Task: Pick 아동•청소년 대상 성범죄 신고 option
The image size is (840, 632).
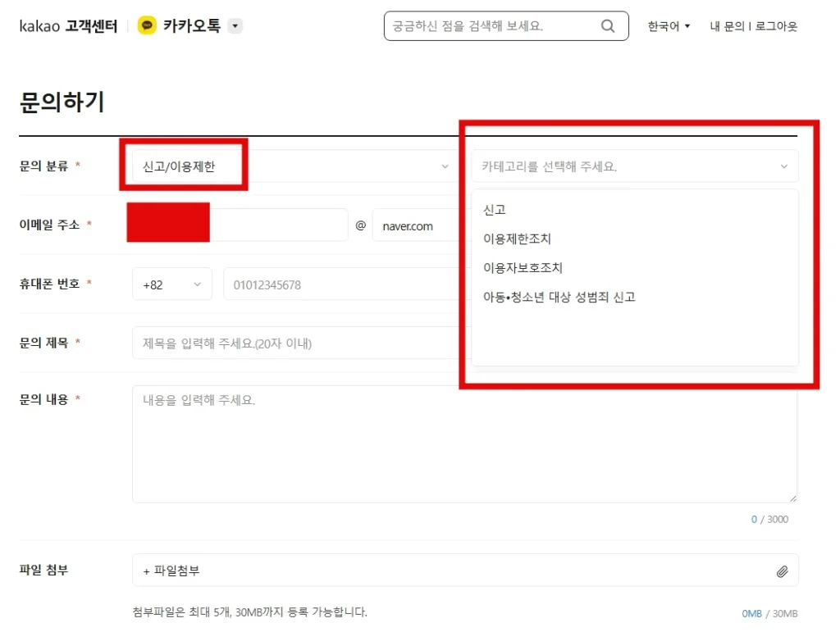Action: (x=559, y=298)
